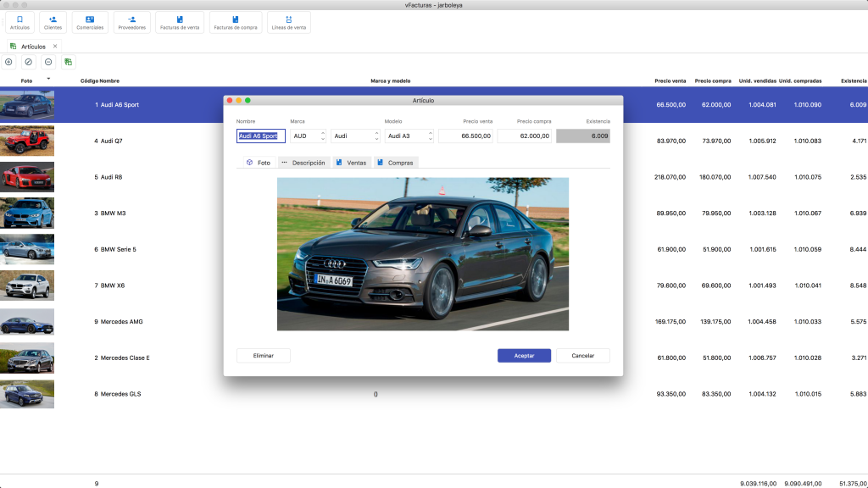Open Líneas de venta
Image resolution: width=868 pixels, height=488 pixels.
[289, 22]
